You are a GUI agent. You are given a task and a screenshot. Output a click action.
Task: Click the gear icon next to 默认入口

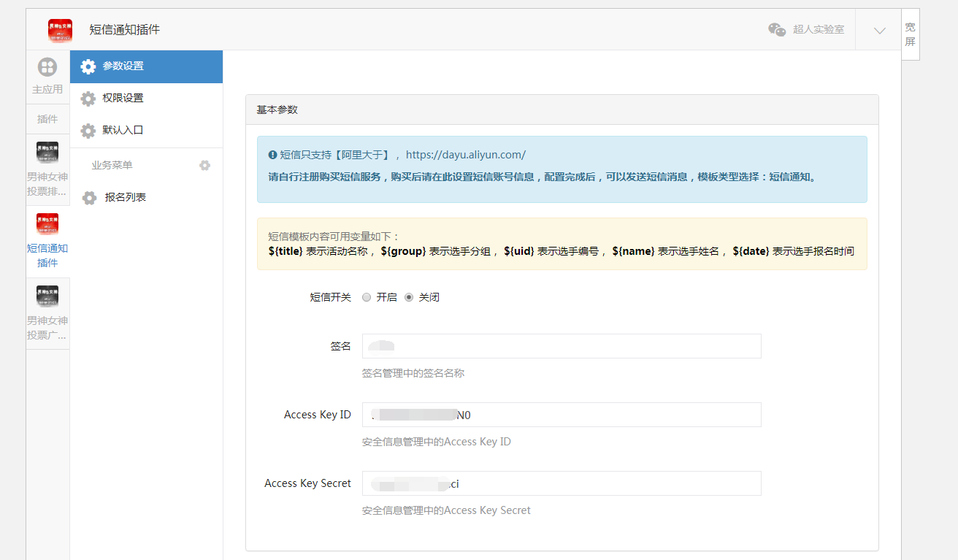pyautogui.click(x=88, y=131)
